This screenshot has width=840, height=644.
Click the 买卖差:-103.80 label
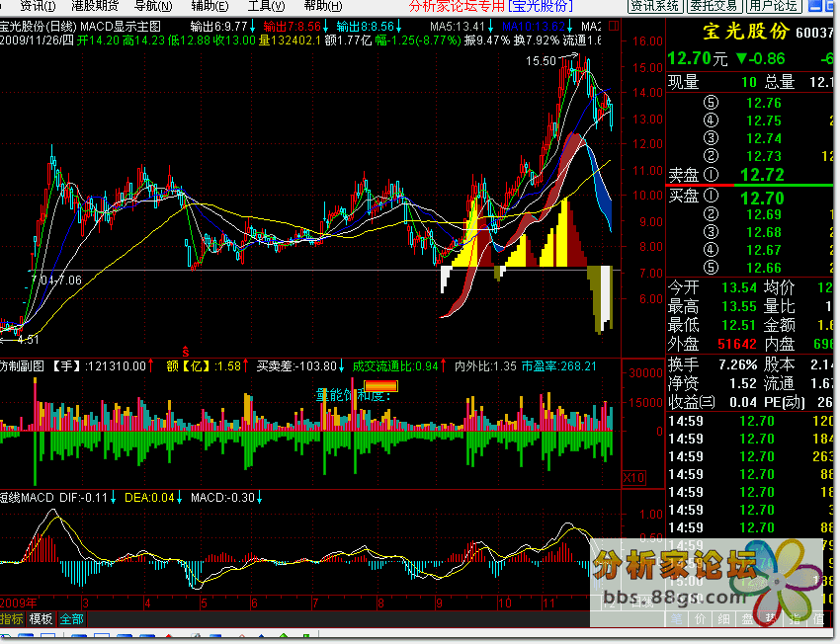[296, 366]
